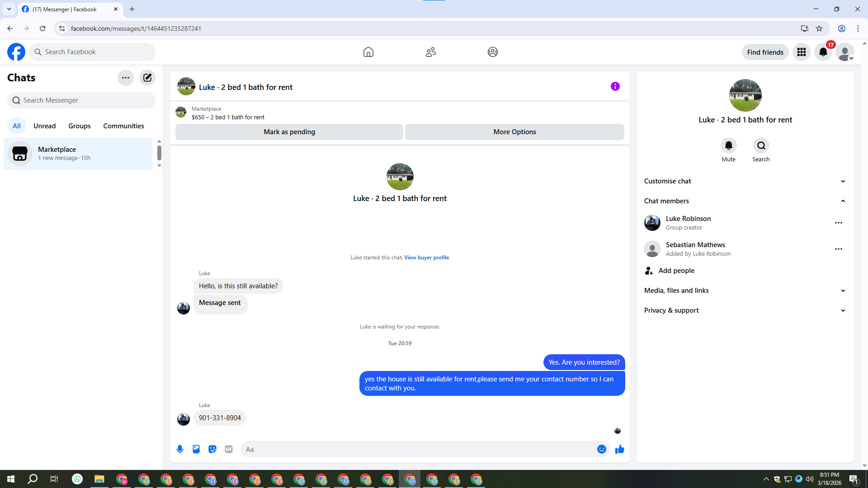Open the sticker picker icon

coord(212,449)
